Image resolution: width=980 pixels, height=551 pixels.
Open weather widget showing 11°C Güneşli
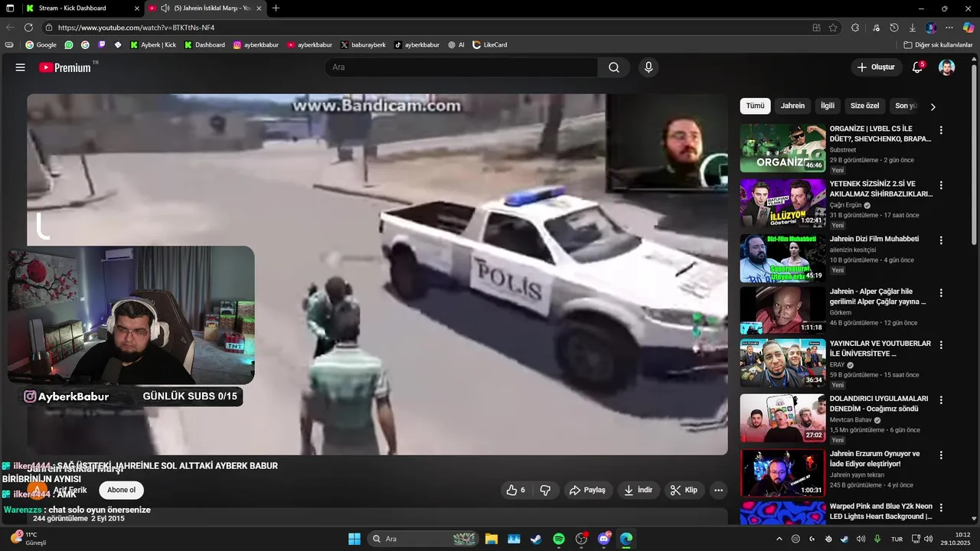pos(29,538)
